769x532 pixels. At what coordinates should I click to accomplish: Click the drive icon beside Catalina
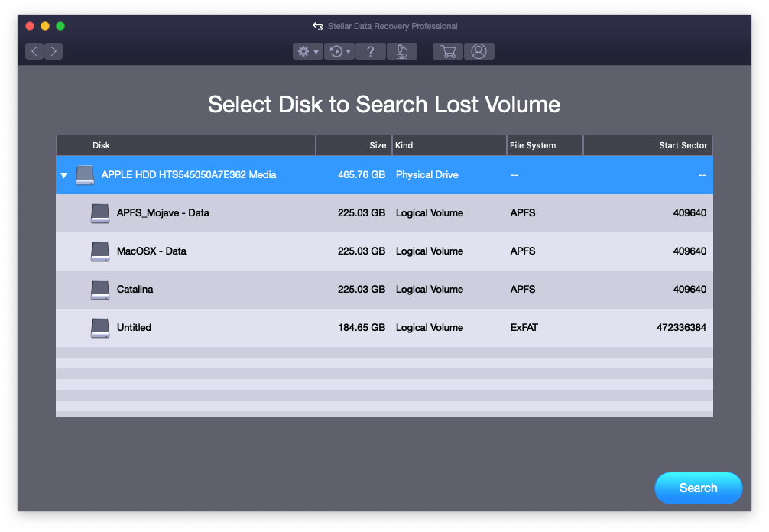click(x=100, y=290)
